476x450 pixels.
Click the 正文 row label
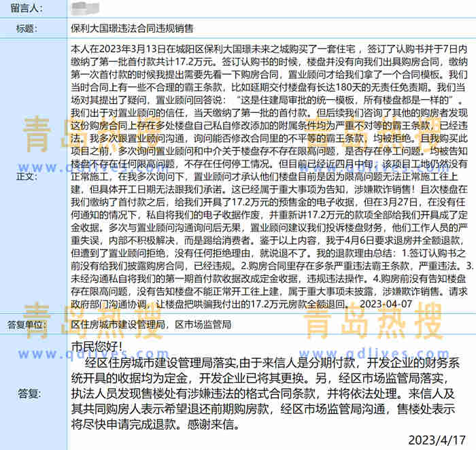pos(27,176)
